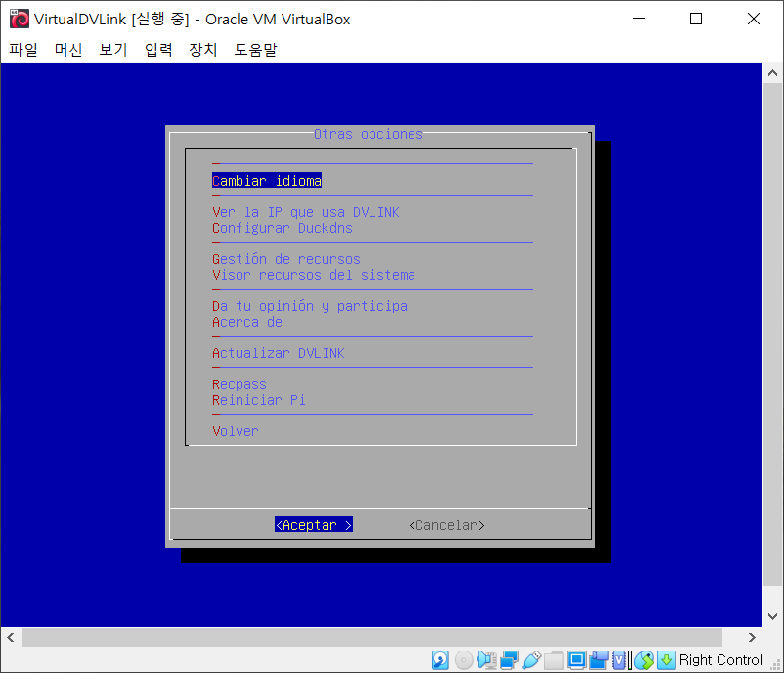784x673 pixels.
Task: Close the VirtualBox window
Action: pyautogui.click(x=754, y=19)
